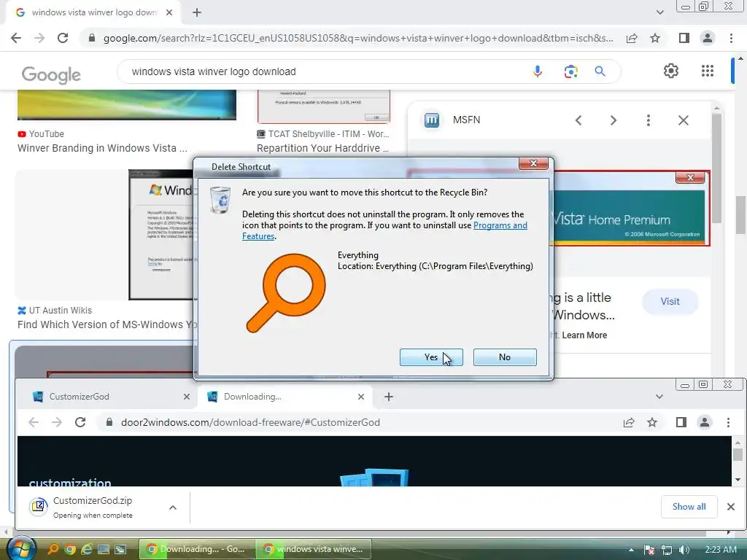The height and width of the screenshot is (560, 747).
Task: Click No in Delete Shortcut dialog
Action: (505, 357)
